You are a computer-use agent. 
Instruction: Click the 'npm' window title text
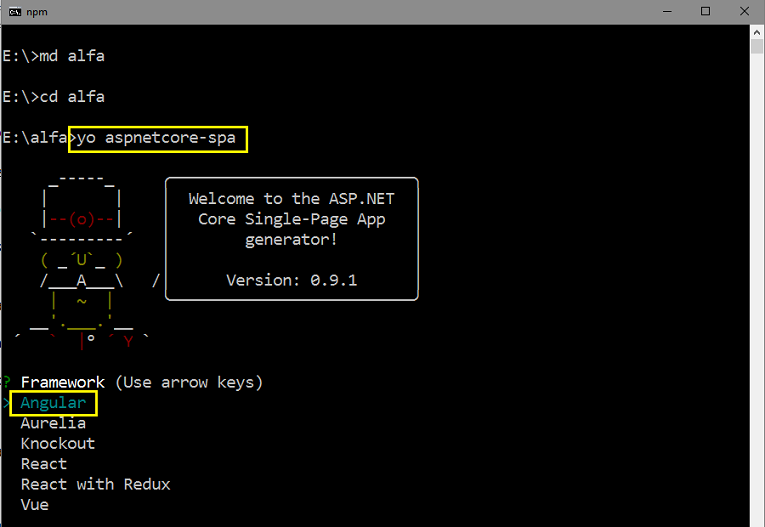[x=37, y=12]
